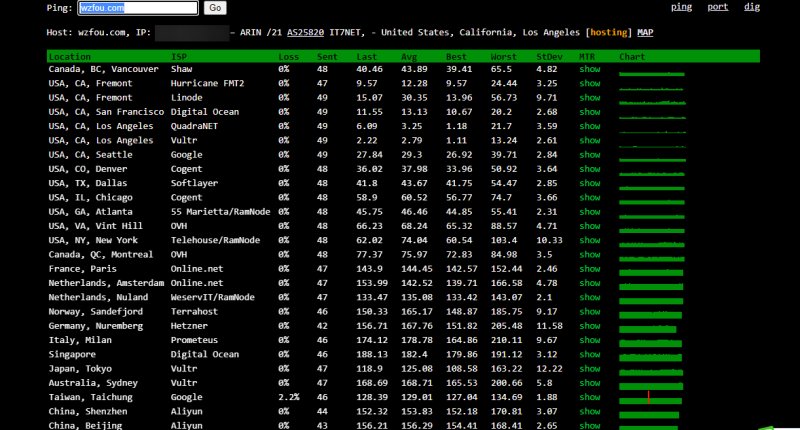800x430 pixels.
Task: Show MTR for Atlanta RamNode row
Action: tap(589, 212)
